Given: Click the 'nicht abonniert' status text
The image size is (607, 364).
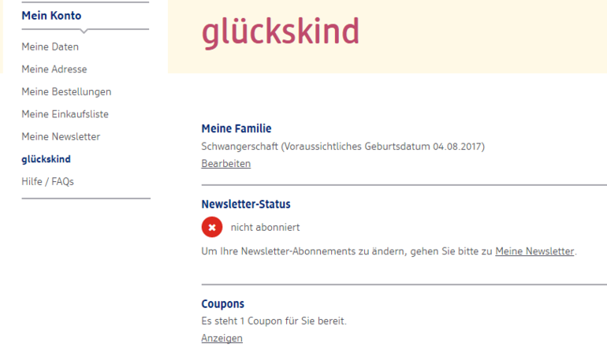Looking at the screenshot, I should 265,228.
